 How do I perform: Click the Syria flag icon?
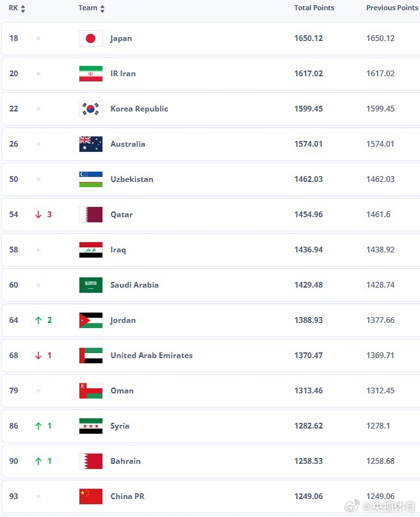coord(90,426)
